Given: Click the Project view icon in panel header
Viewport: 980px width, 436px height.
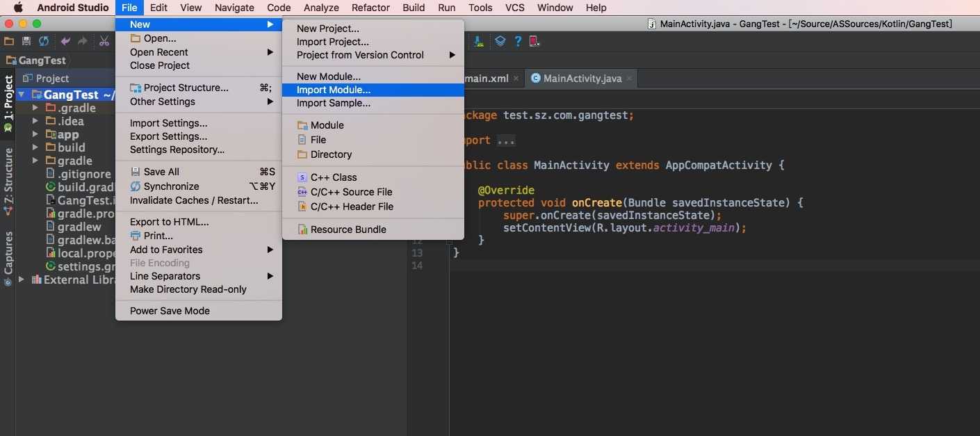Looking at the screenshot, I should coord(28,79).
